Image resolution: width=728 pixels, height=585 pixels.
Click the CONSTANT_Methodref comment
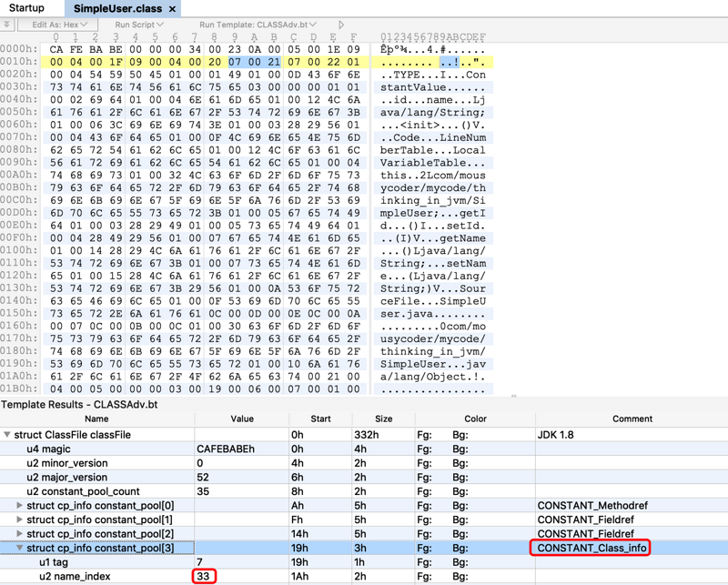click(592, 505)
